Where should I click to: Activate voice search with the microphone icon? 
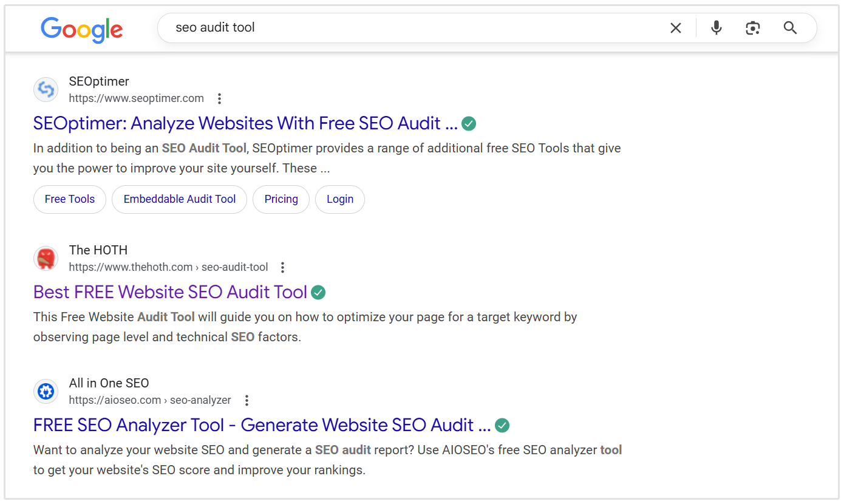(716, 28)
